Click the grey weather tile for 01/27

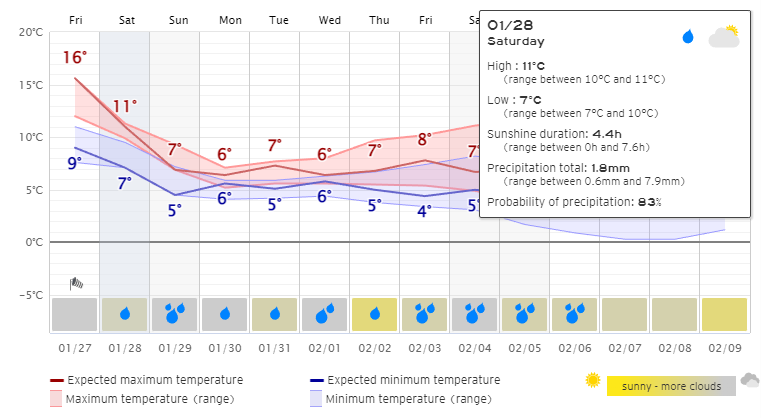[74, 314]
